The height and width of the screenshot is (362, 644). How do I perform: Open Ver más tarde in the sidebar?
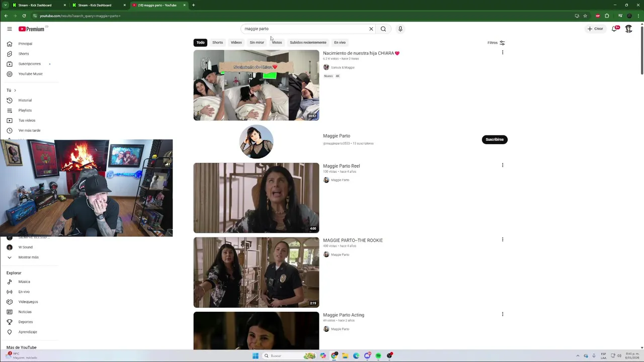pos(29,131)
